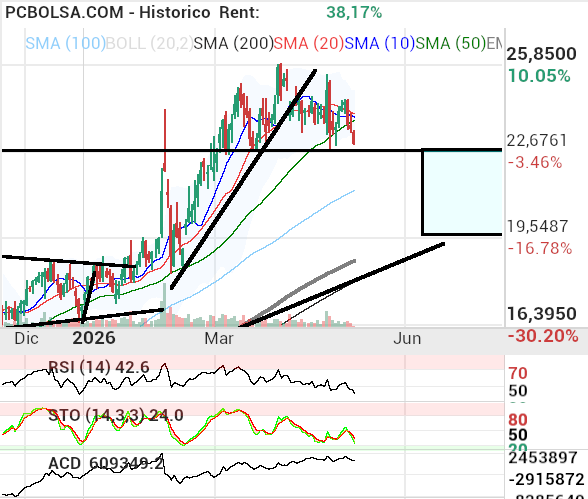Click the Dic date label
Image resolution: width=588 pixels, height=499 pixels.
pos(26,339)
